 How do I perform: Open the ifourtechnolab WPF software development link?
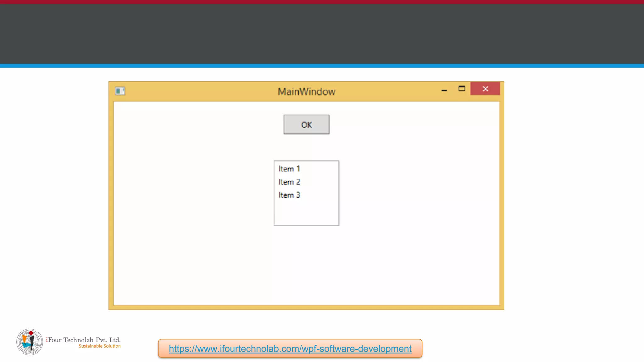[x=290, y=348]
